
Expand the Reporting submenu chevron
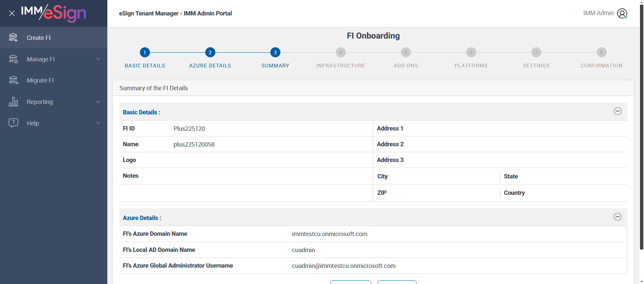point(98,102)
